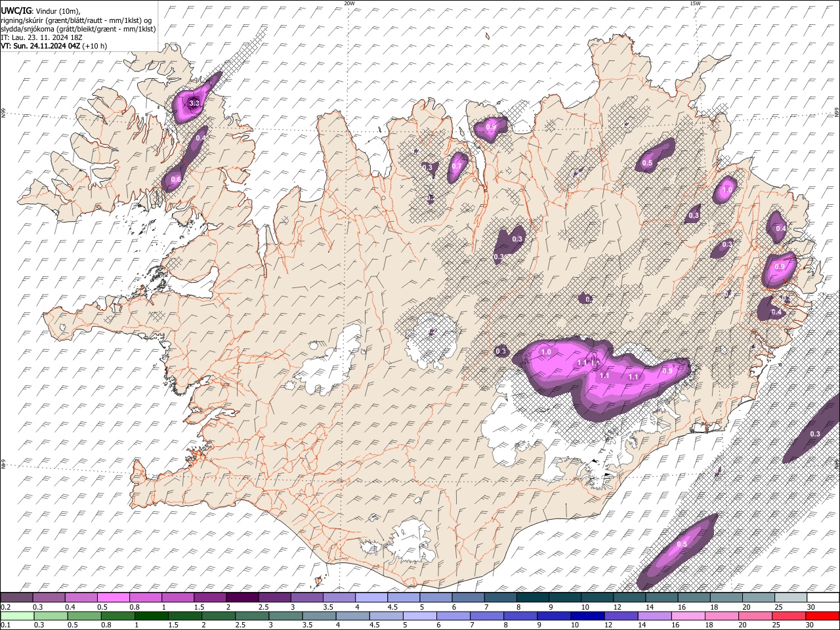
Task: Click the 3–3.5 swatch in the upper legend row
Action: (306, 597)
